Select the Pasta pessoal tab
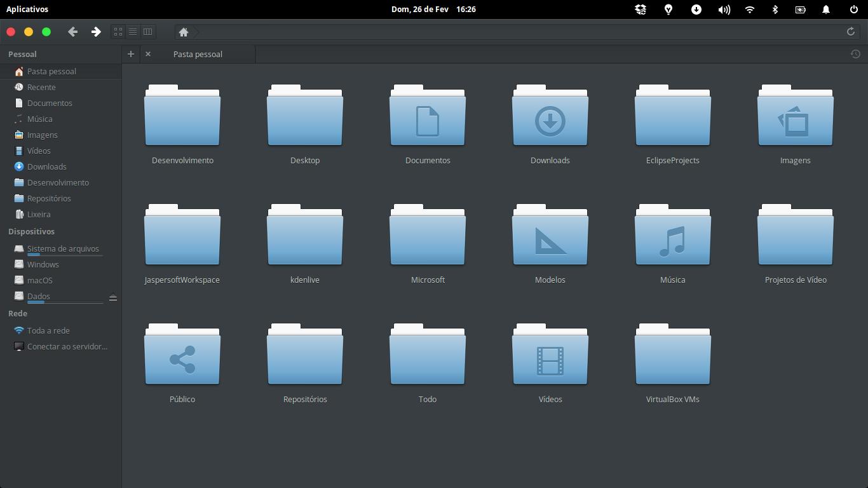Viewport: 868px width, 488px height. 197,54
